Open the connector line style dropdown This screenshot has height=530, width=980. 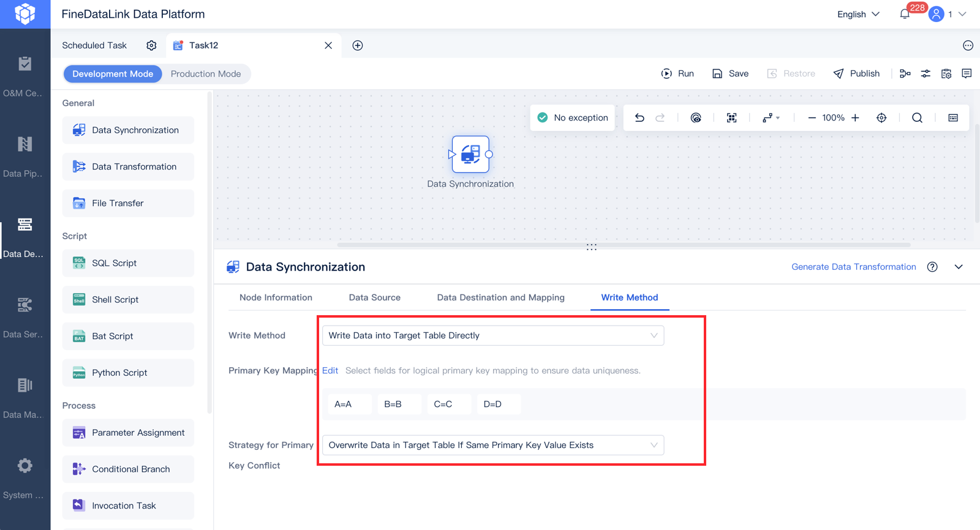click(x=771, y=118)
